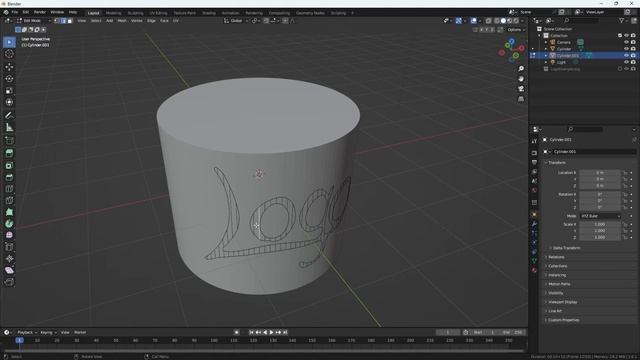Select the Rip Region tool
Viewport: 640px width, 360px height.
[x=9, y=282]
